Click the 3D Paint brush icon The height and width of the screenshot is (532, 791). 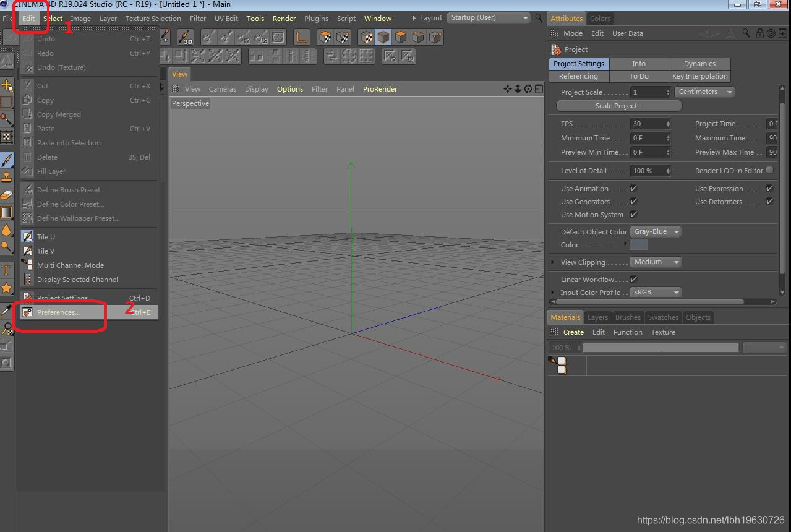pyautogui.click(x=186, y=38)
